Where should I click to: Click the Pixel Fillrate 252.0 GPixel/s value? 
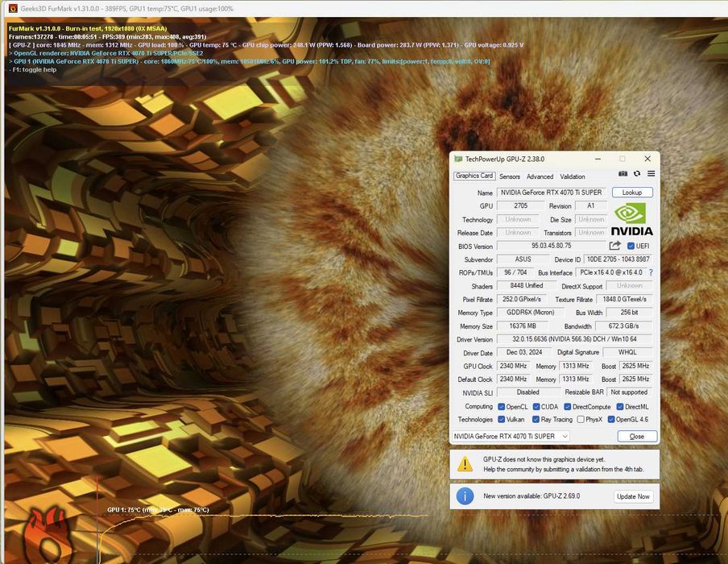[x=522, y=299]
